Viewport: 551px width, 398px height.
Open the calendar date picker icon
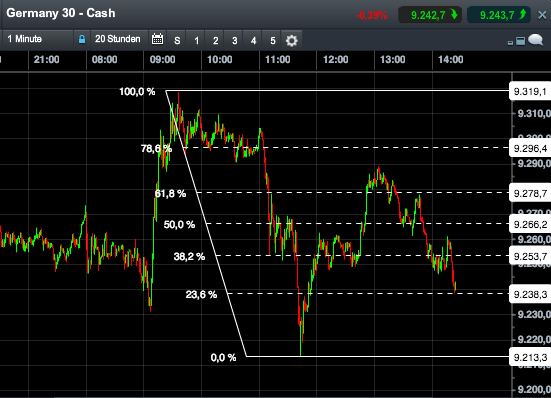coord(157,39)
